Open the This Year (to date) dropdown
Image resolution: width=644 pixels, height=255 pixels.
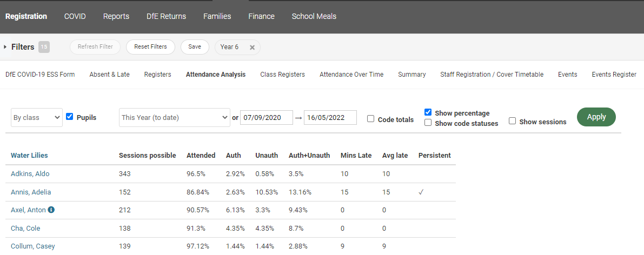(174, 117)
